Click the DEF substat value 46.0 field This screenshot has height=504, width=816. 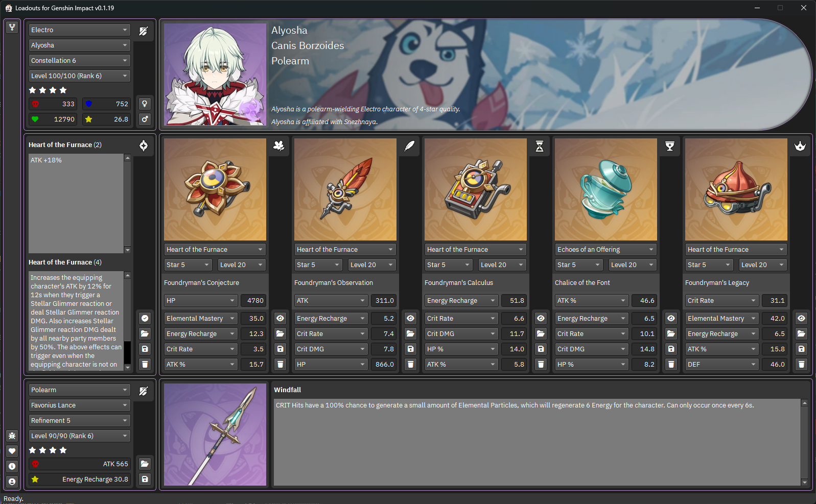click(775, 365)
